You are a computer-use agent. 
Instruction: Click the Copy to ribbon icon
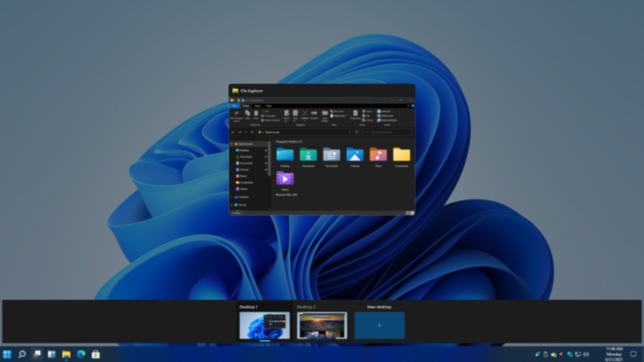(x=294, y=116)
